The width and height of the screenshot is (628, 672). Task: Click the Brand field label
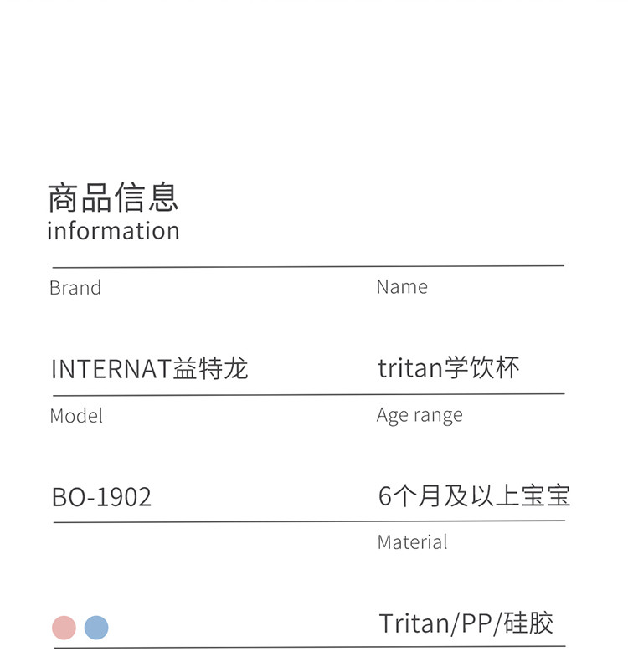[x=75, y=288]
